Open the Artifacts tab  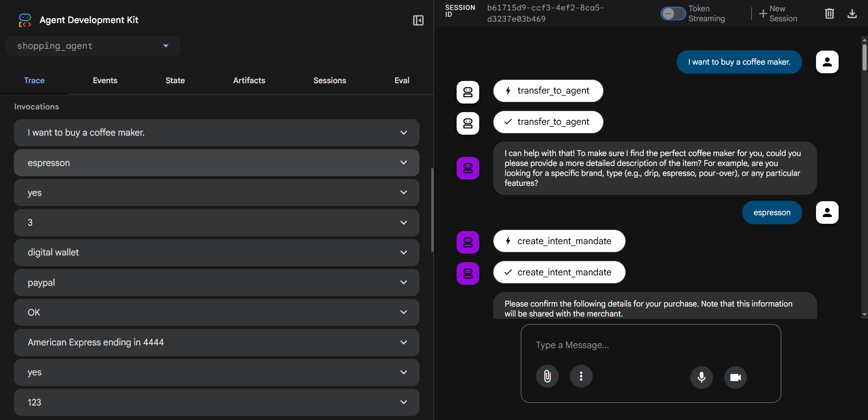pos(249,80)
